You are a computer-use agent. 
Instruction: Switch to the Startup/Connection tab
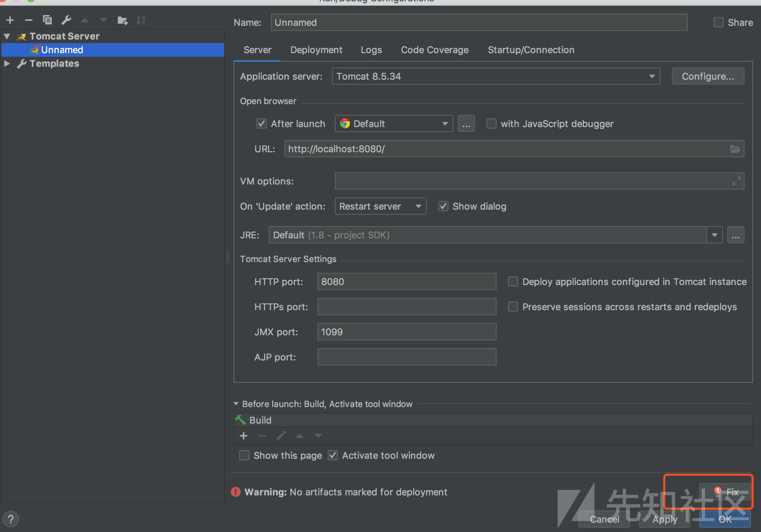pos(531,50)
